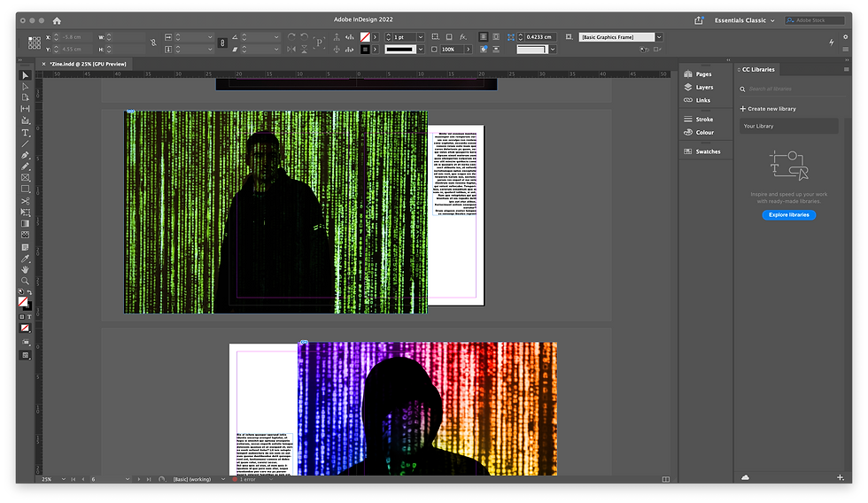Select the Type tool
Screen dimensions: 868x503
[25, 132]
